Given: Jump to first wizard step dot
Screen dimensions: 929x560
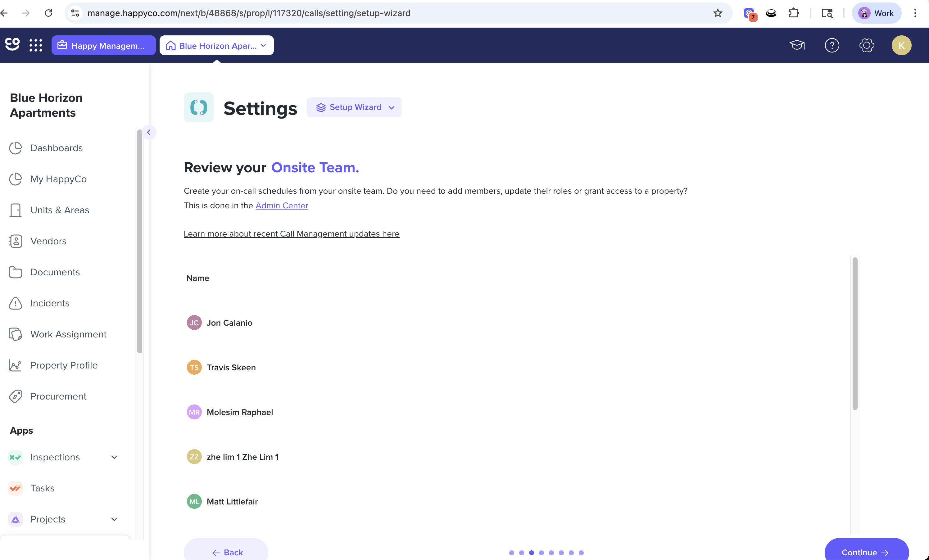Looking at the screenshot, I should pyautogui.click(x=511, y=553).
